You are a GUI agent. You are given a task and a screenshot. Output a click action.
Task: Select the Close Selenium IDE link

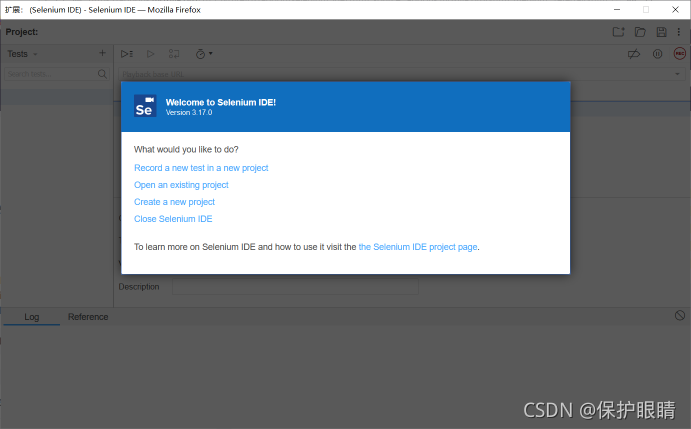[173, 219]
